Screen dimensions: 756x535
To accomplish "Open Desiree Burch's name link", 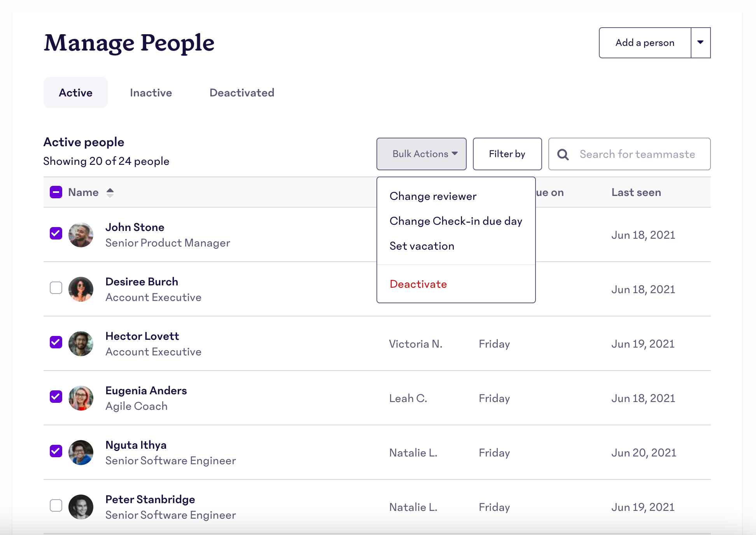I will tap(142, 282).
